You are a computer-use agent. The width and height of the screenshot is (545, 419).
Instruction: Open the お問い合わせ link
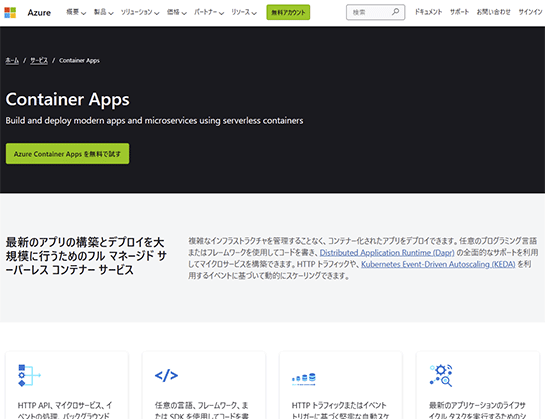[494, 12]
